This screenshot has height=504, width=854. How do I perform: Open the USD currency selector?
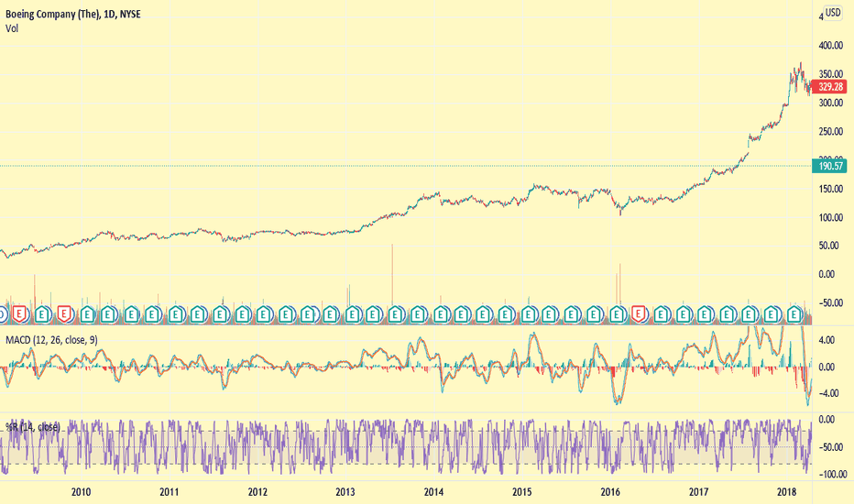click(833, 13)
